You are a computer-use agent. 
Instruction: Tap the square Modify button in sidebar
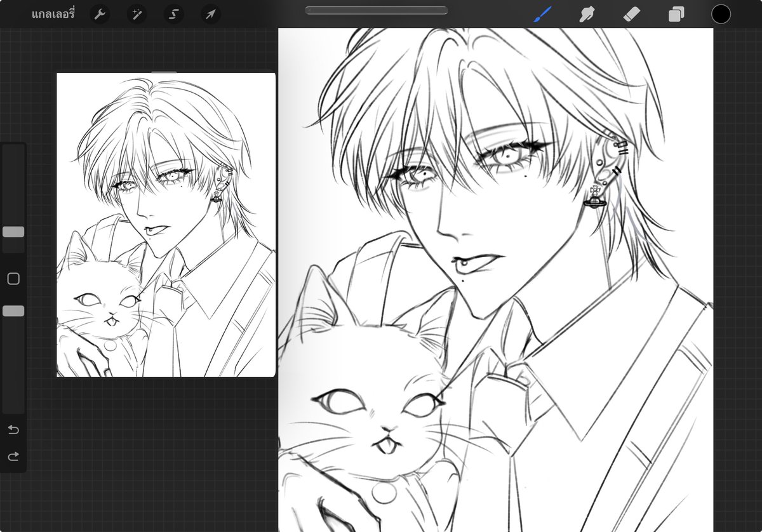(13, 279)
